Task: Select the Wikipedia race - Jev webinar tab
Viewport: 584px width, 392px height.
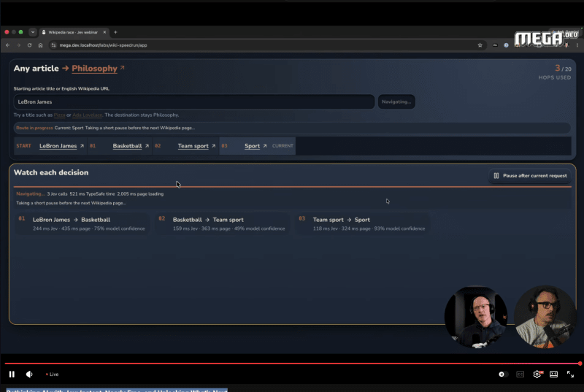Action: [73, 32]
